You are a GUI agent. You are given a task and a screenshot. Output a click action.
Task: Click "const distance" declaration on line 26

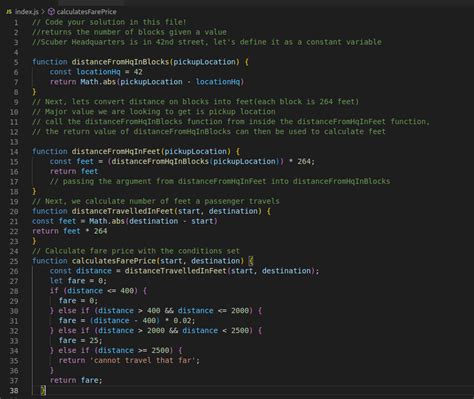tap(81, 271)
